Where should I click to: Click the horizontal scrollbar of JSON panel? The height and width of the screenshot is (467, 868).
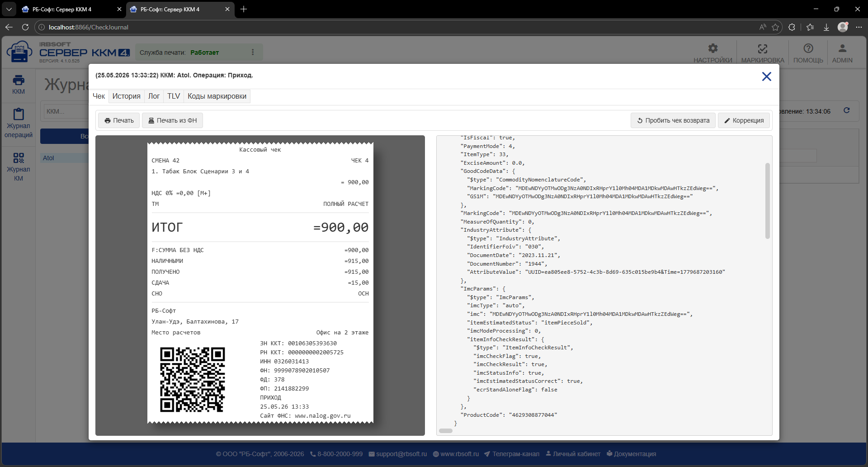point(446,431)
